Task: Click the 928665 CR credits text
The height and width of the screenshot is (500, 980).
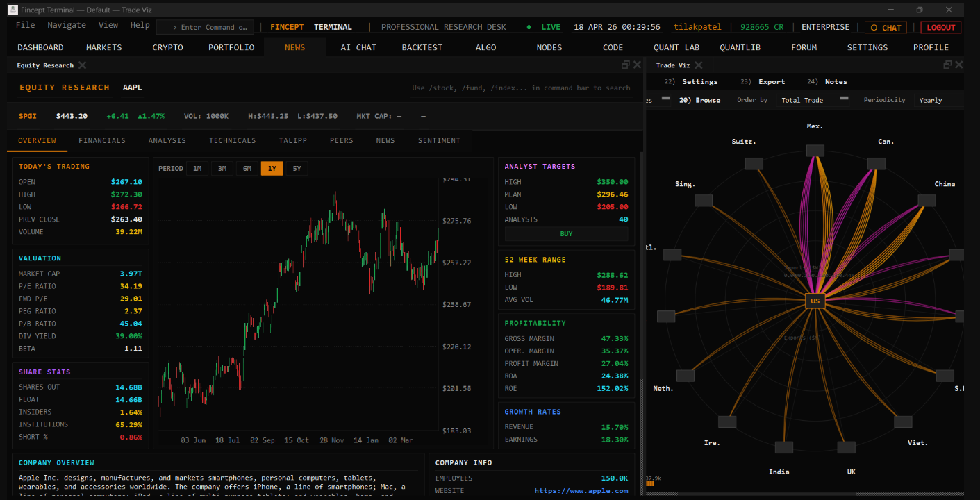Action: pyautogui.click(x=762, y=27)
